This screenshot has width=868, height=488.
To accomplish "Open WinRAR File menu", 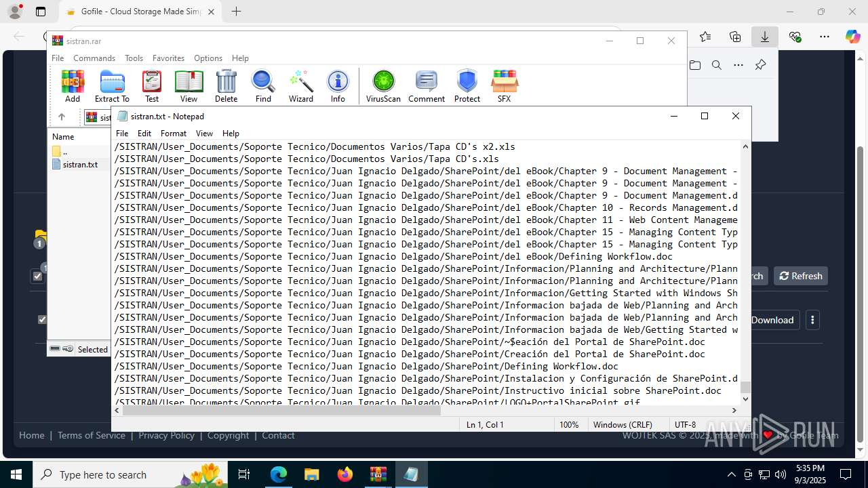I will coord(58,58).
